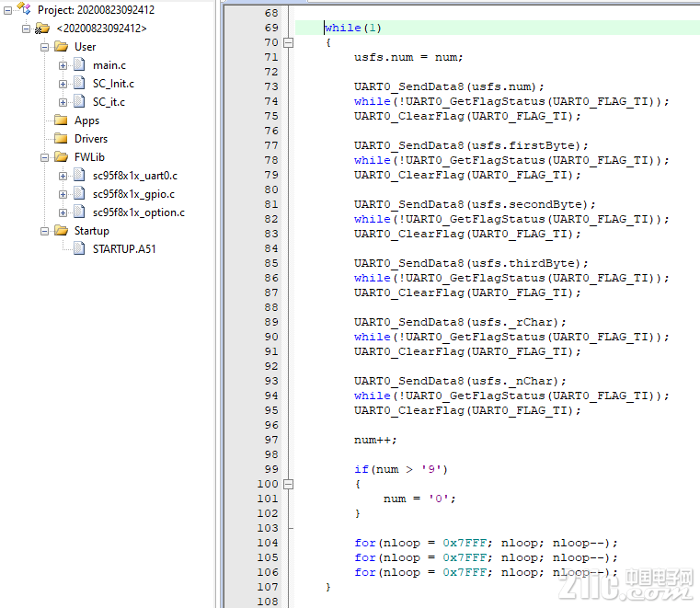700x608 pixels.
Task: Click the project workspace icon
Action: point(24,8)
